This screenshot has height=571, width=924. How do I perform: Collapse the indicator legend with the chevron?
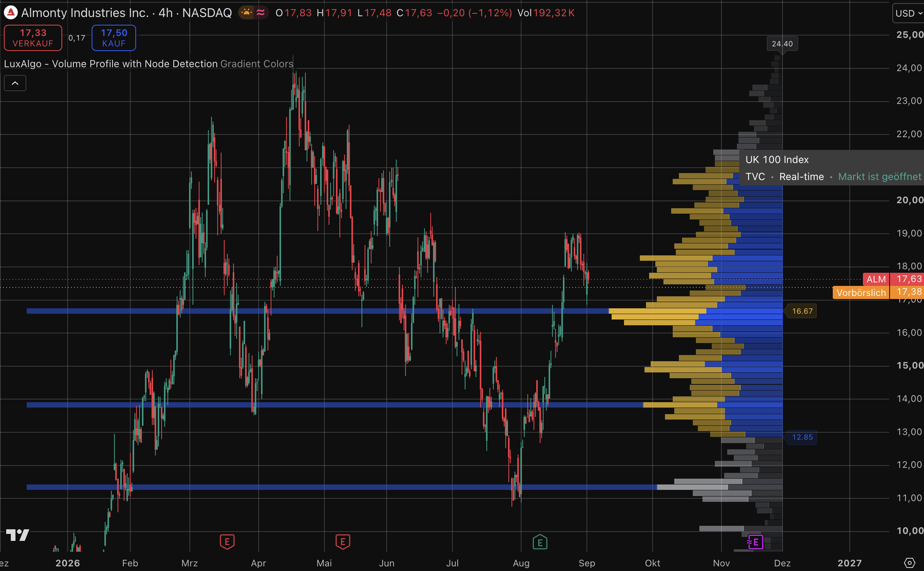pos(15,83)
